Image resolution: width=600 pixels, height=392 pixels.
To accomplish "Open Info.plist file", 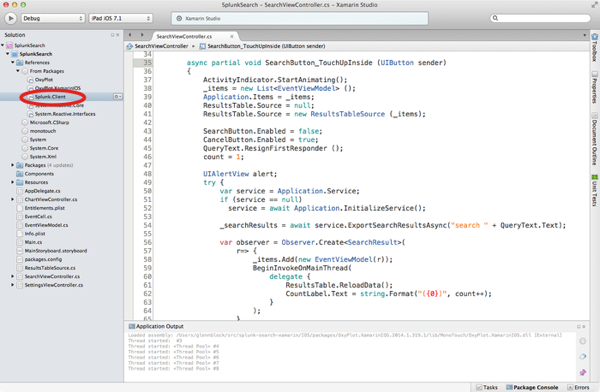I will (x=35, y=234).
